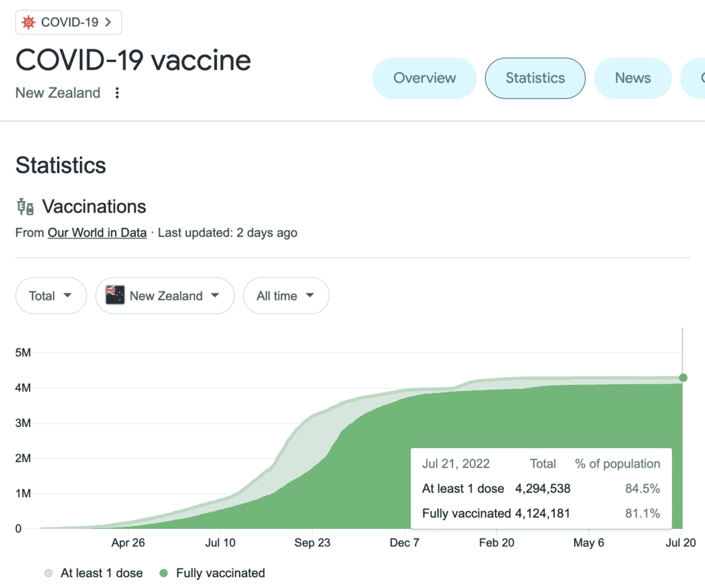This screenshot has height=588, width=705.
Task: Click the COVID-19 breadcrumb chip
Action: pyautogui.click(x=69, y=23)
